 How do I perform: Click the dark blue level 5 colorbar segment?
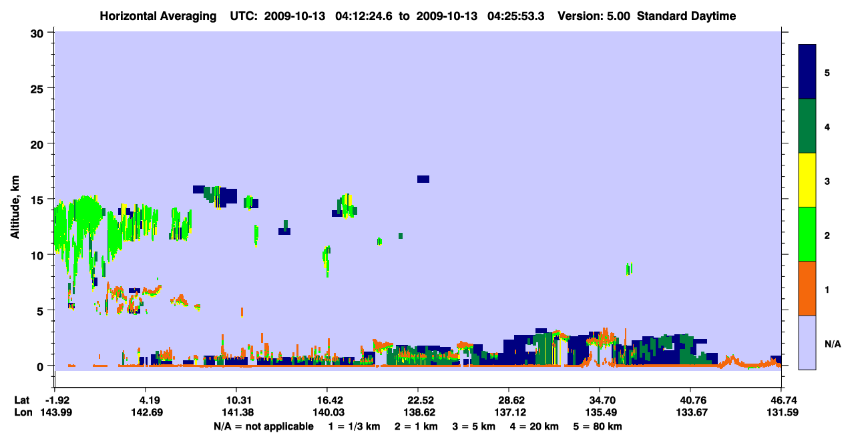(x=807, y=71)
